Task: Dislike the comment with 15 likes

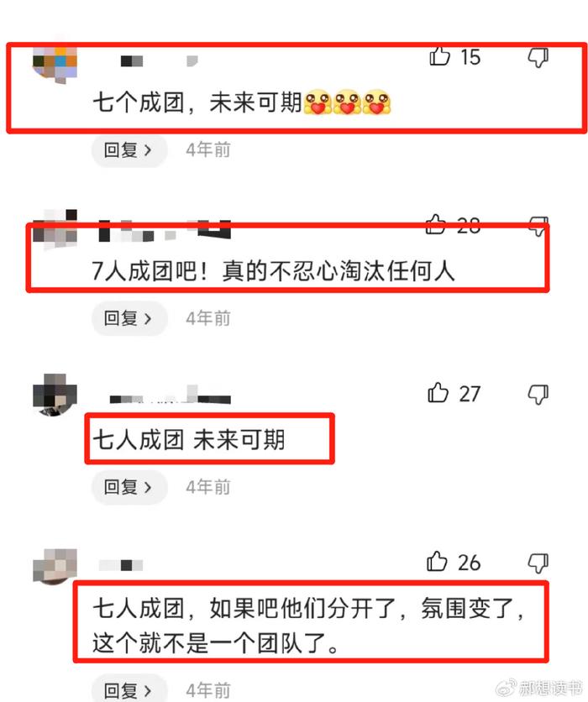Action: 538,57
